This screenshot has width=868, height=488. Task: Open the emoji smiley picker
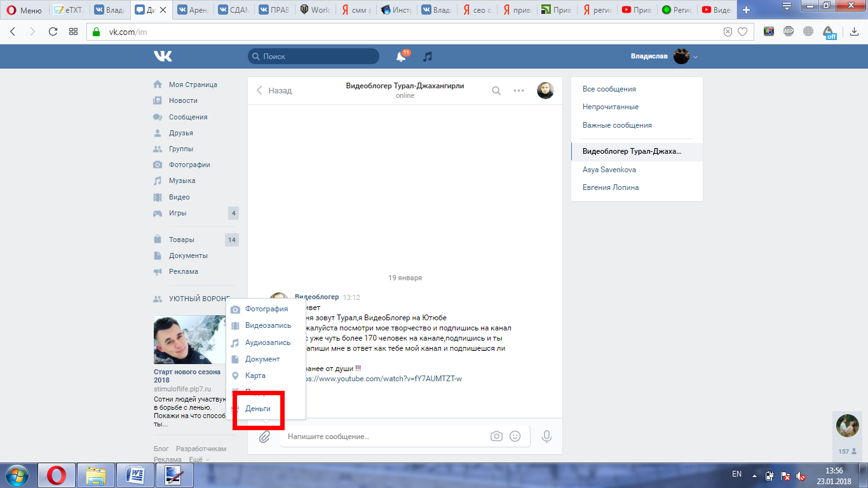pyautogui.click(x=515, y=437)
